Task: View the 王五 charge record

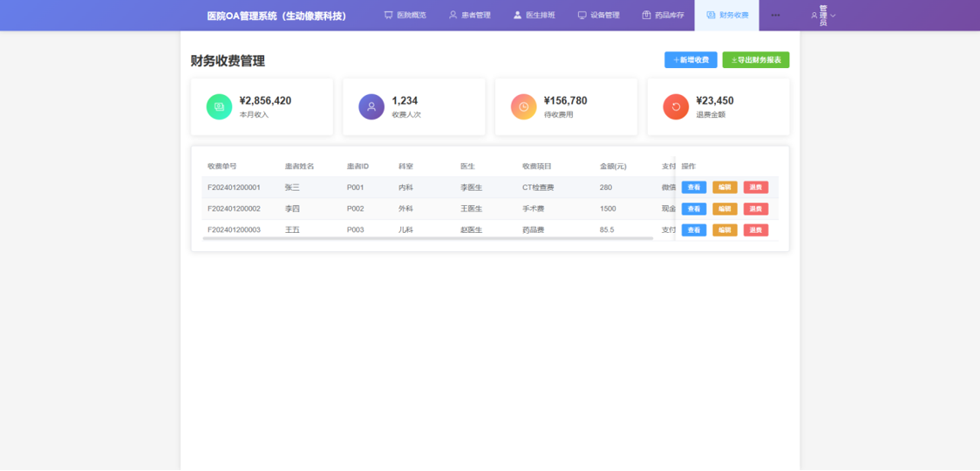Action: click(694, 229)
